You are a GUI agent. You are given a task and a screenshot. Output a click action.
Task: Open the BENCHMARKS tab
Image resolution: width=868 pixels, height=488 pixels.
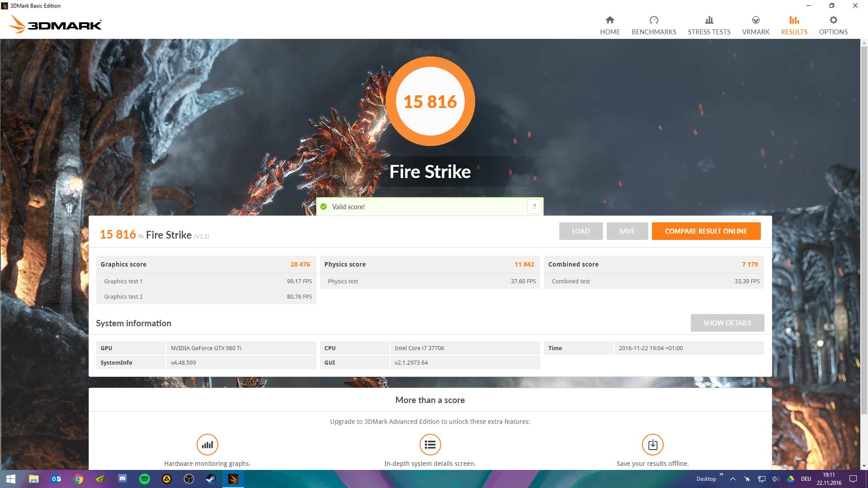click(654, 25)
